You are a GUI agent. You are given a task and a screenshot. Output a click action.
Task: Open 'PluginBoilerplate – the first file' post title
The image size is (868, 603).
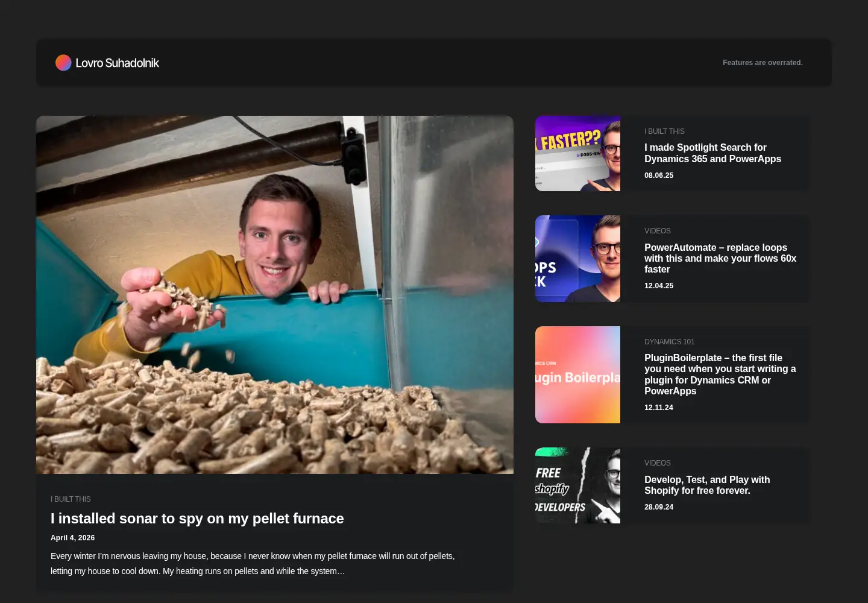coord(720,374)
